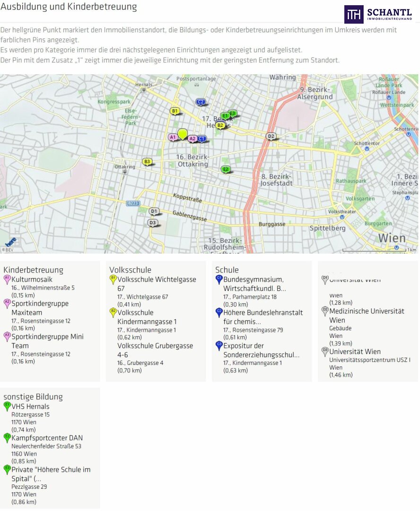The height and width of the screenshot is (511, 420).
Task: Click the C1 pin icon beside Bundesgymnasium
Action: (x=219, y=280)
